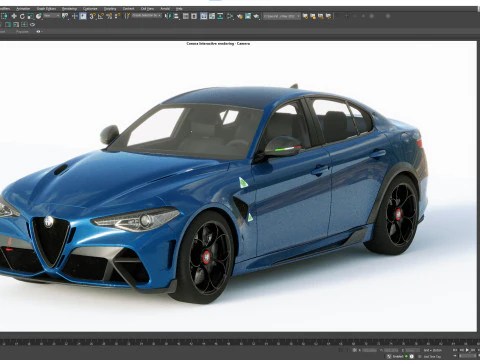Open the Rendered Frame Window
Image resolution: width=480 pixels, height=360 pixels.
click(248, 16)
